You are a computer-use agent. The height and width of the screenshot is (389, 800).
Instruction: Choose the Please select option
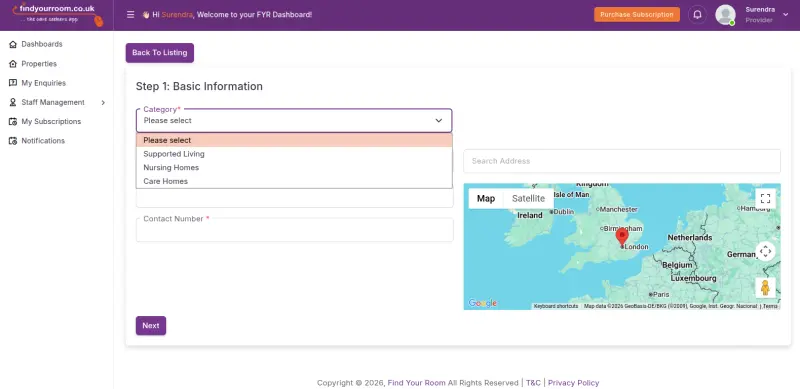294,140
